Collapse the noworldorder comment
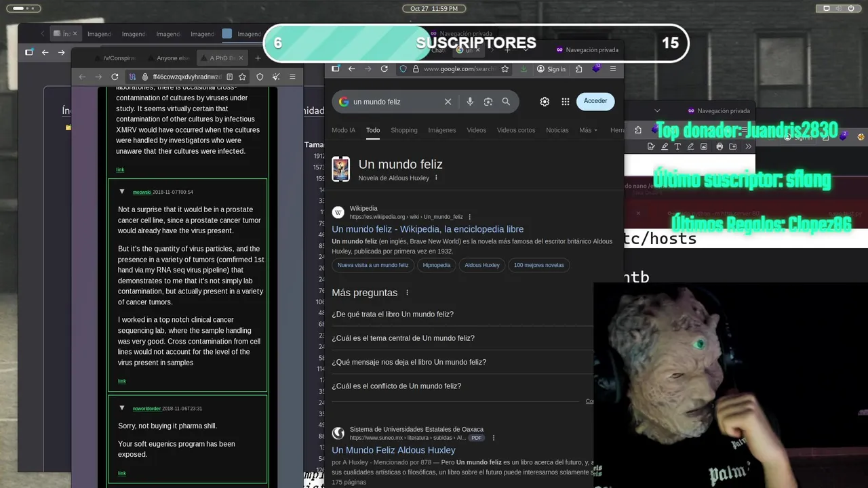Screen dimensions: 868x488 tap(122, 408)
